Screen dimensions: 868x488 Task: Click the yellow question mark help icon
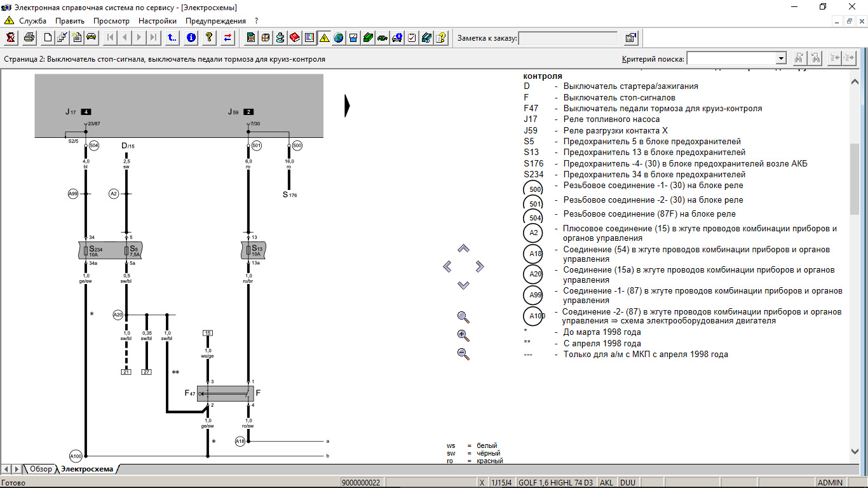[x=209, y=37]
